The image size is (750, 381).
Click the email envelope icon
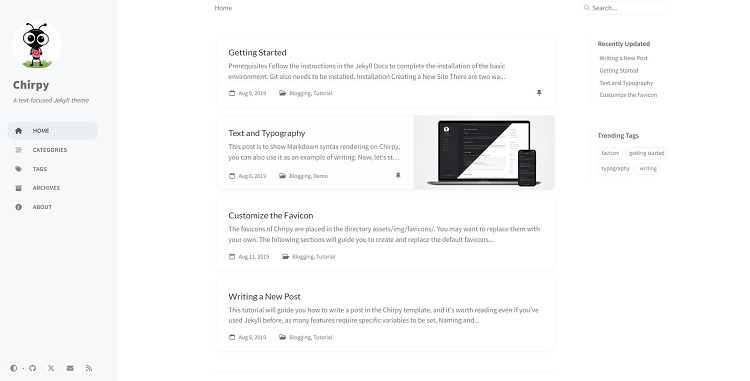tap(70, 368)
